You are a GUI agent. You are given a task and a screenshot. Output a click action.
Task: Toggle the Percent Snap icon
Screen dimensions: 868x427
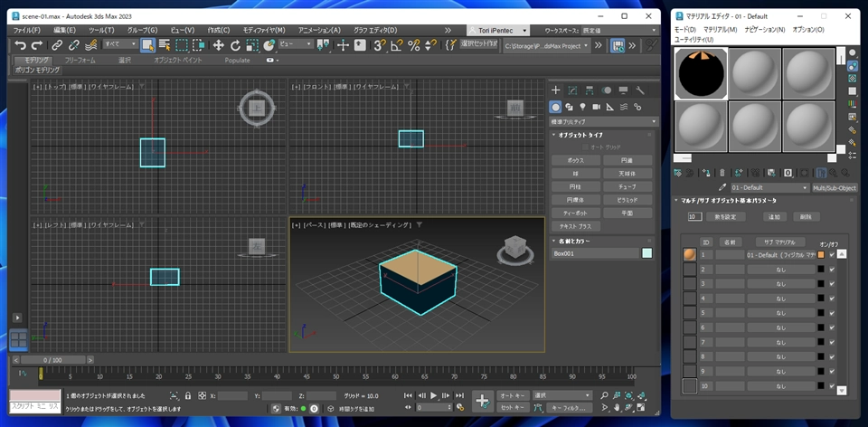413,45
